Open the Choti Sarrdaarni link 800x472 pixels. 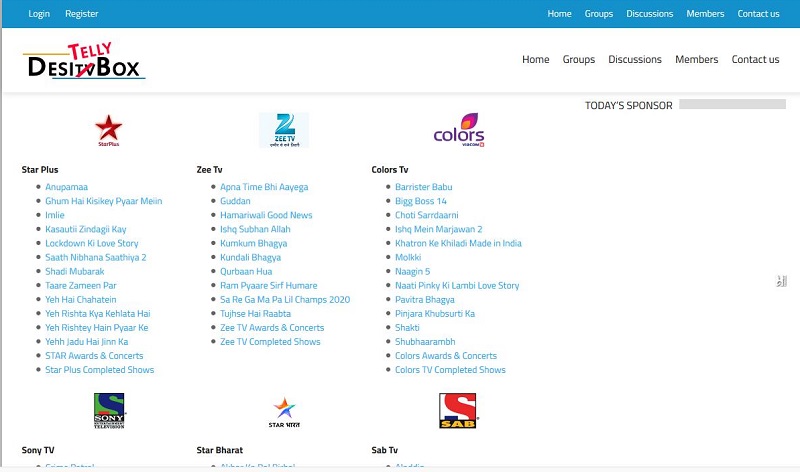[x=427, y=215]
